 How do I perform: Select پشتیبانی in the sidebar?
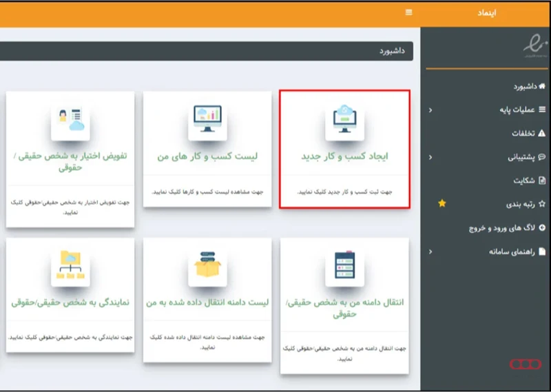521,157
